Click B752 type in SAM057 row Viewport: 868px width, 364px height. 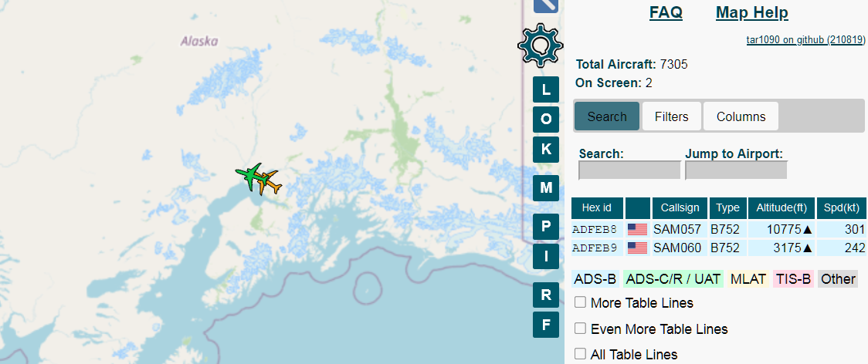(725, 229)
